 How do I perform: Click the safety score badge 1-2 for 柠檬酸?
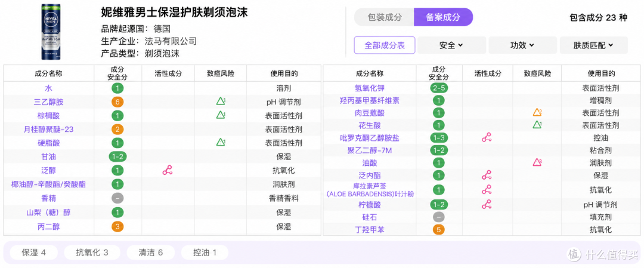click(439, 204)
